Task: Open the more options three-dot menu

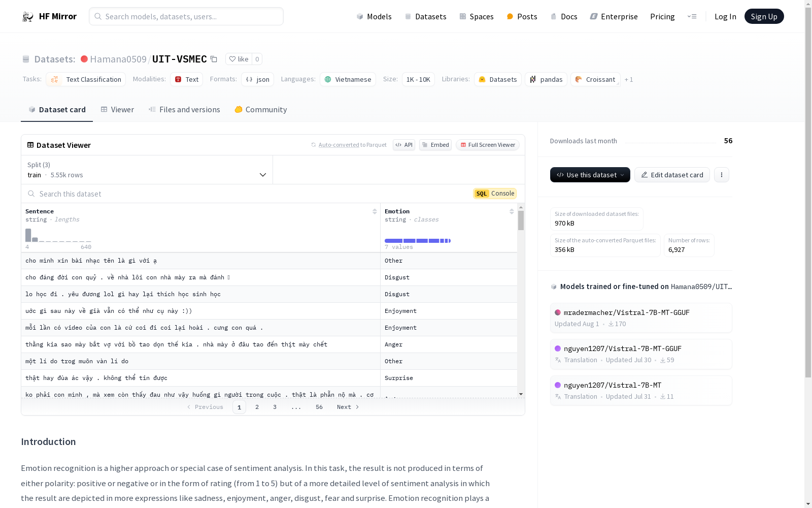Action: 721,175
